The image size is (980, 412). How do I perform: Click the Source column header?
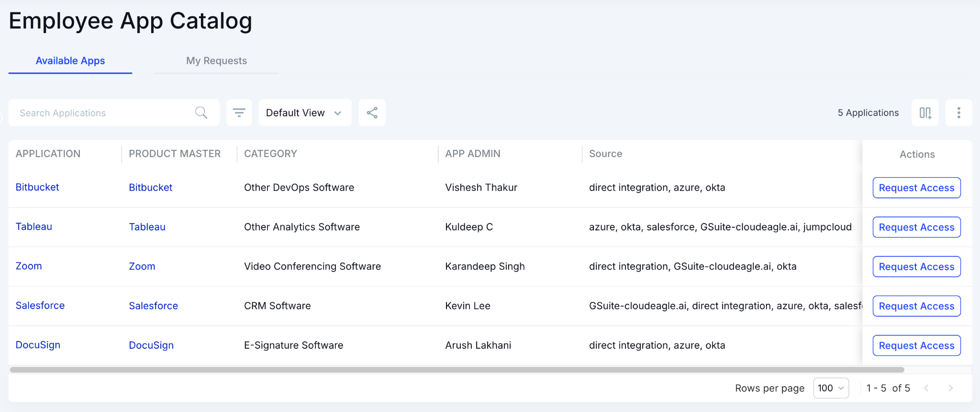(605, 154)
